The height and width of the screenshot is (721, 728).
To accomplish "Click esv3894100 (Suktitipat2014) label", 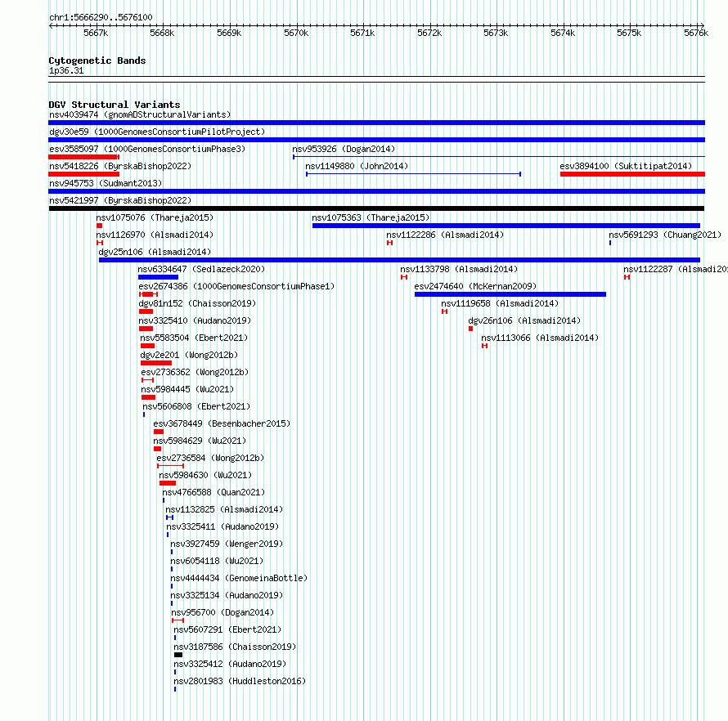I will click(x=626, y=166).
